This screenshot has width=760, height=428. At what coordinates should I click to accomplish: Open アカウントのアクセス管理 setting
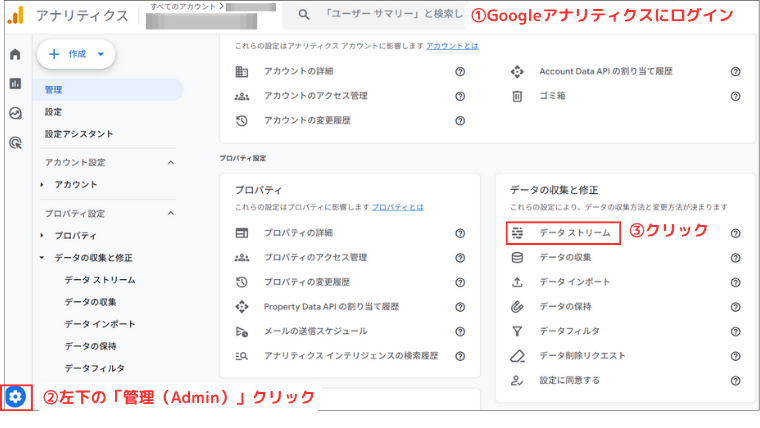pyautogui.click(x=316, y=96)
